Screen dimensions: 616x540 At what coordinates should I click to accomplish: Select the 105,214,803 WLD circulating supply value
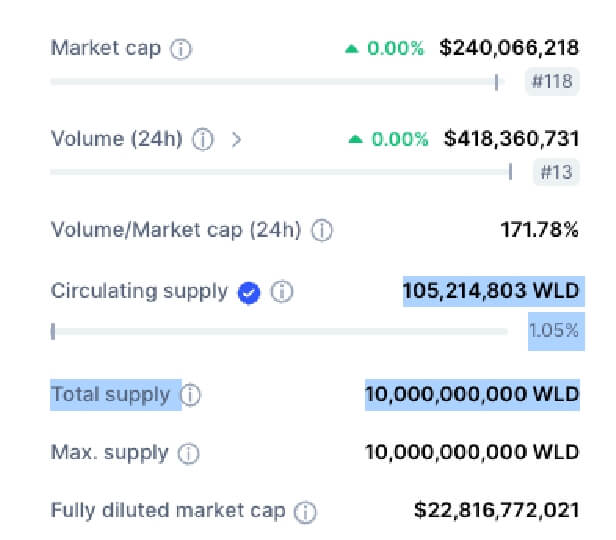(491, 291)
